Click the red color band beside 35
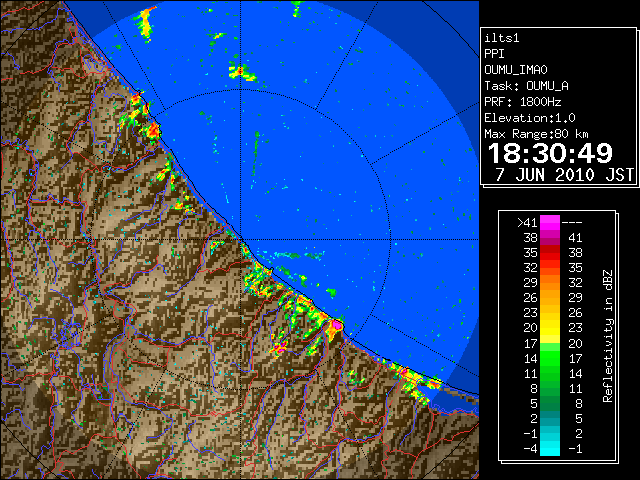Screen dimensions: 640x480 tap(550, 252)
